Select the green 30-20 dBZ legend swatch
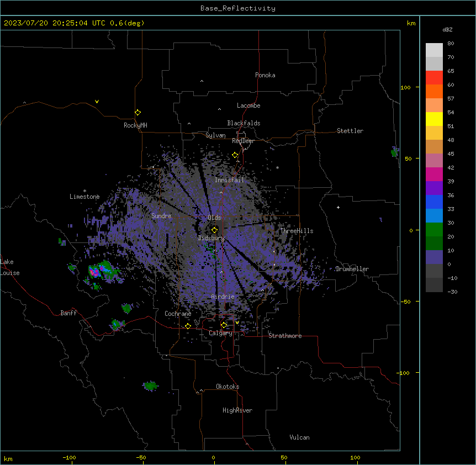Screen dimensions: 476x465 pos(434,230)
